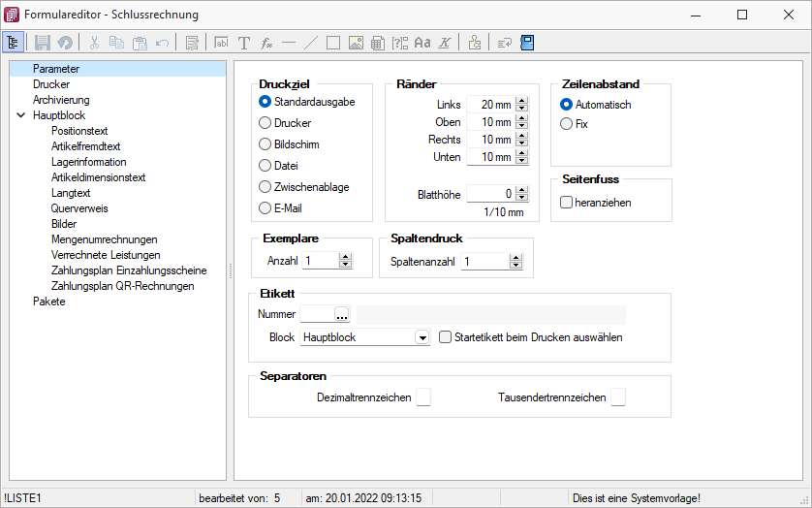Select the diagonal line drawing tool
Image resolution: width=812 pixels, height=508 pixels.
(310, 43)
